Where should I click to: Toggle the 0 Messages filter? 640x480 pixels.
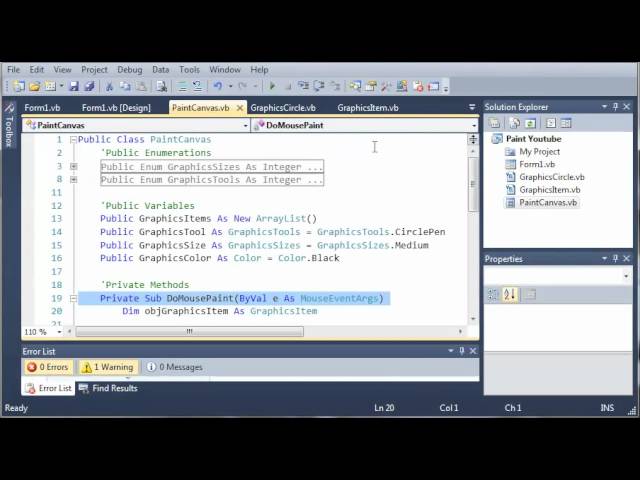pos(174,367)
